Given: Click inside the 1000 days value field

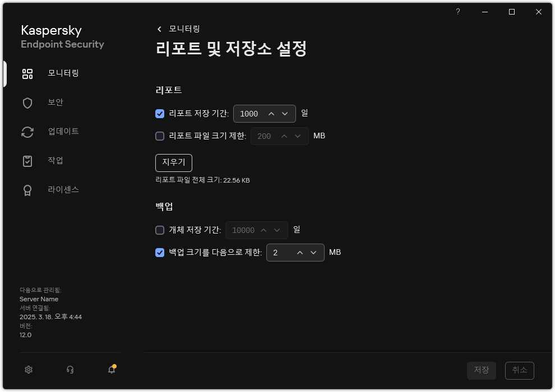Looking at the screenshot, I should coord(247,114).
